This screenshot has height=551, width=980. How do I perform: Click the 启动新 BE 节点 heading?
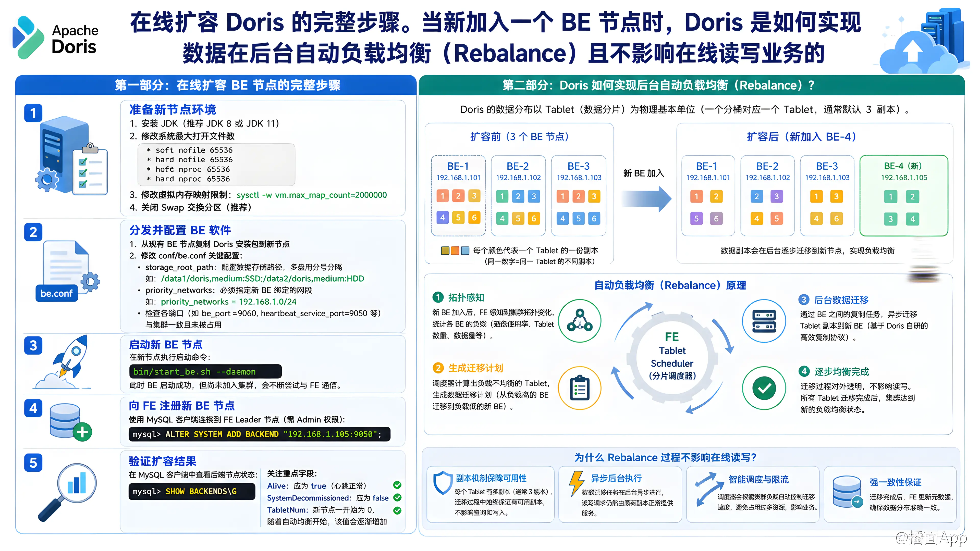165,345
